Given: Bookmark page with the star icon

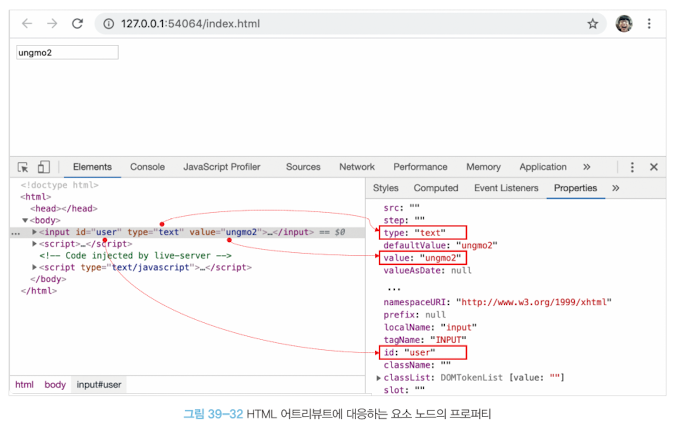Looking at the screenshot, I should (x=593, y=24).
